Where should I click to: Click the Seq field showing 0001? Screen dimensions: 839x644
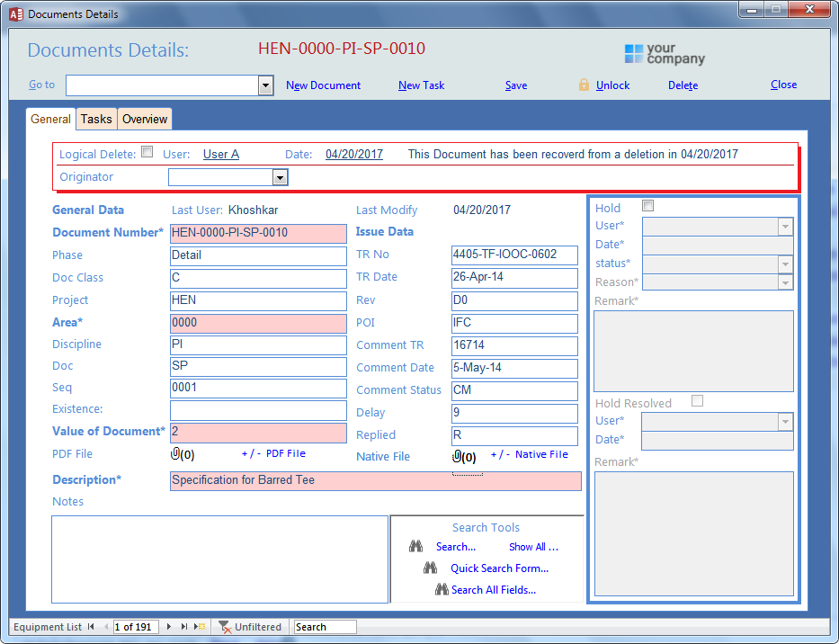tap(258, 389)
